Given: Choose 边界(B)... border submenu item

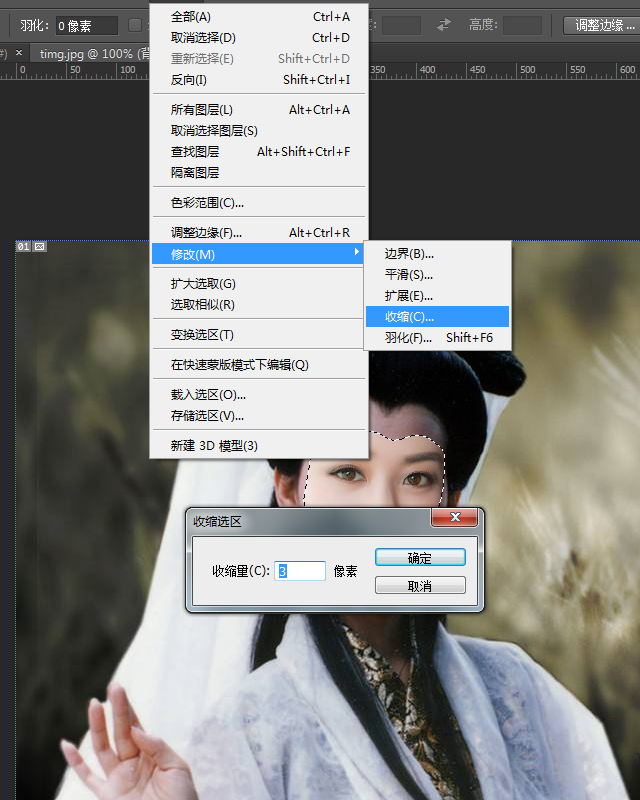Looking at the screenshot, I should coord(437,254).
